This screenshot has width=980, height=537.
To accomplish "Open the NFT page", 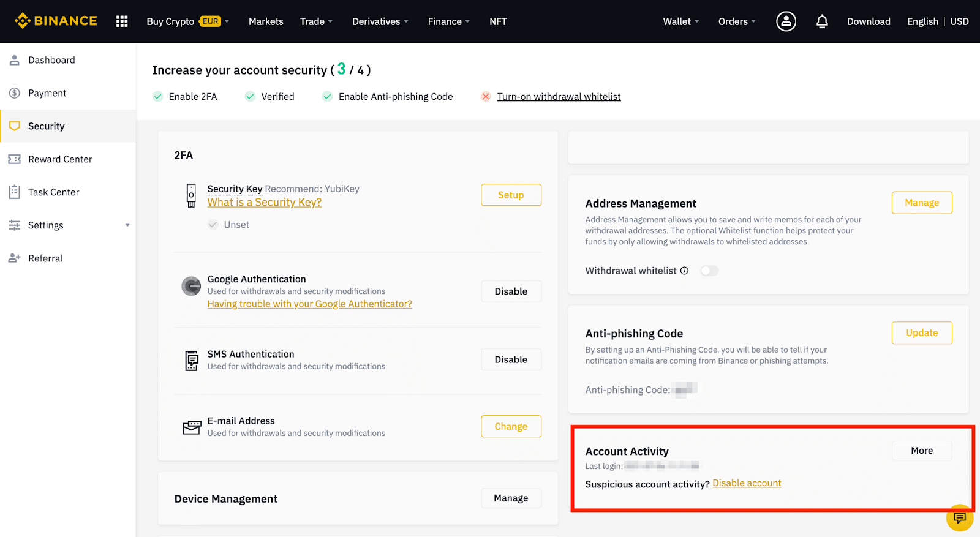I will pyautogui.click(x=498, y=21).
